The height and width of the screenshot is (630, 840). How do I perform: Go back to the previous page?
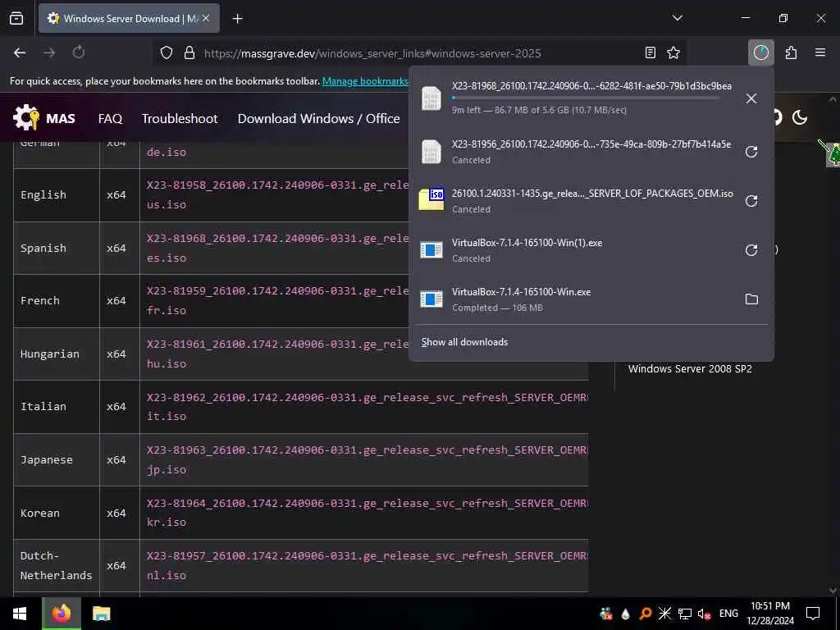click(20, 52)
